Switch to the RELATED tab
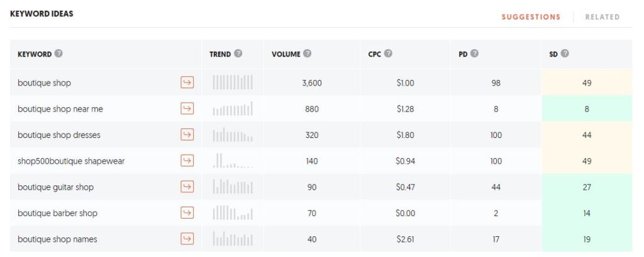The height and width of the screenshot is (257, 644). tap(602, 17)
